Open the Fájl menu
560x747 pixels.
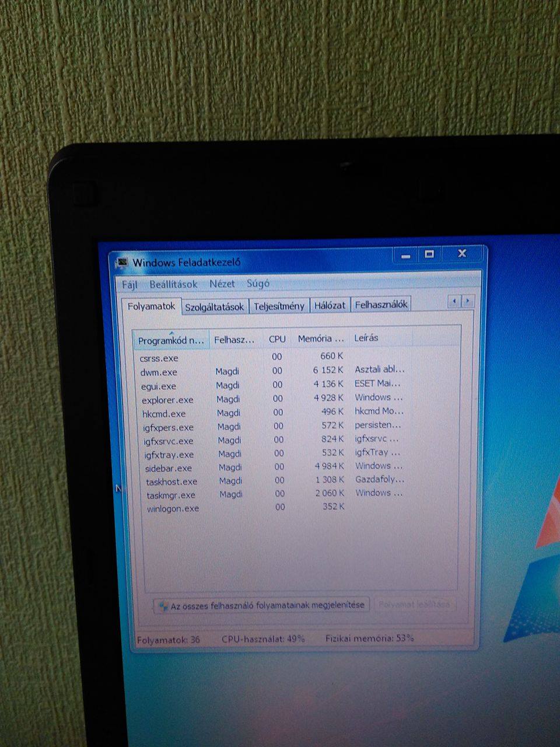(129, 285)
